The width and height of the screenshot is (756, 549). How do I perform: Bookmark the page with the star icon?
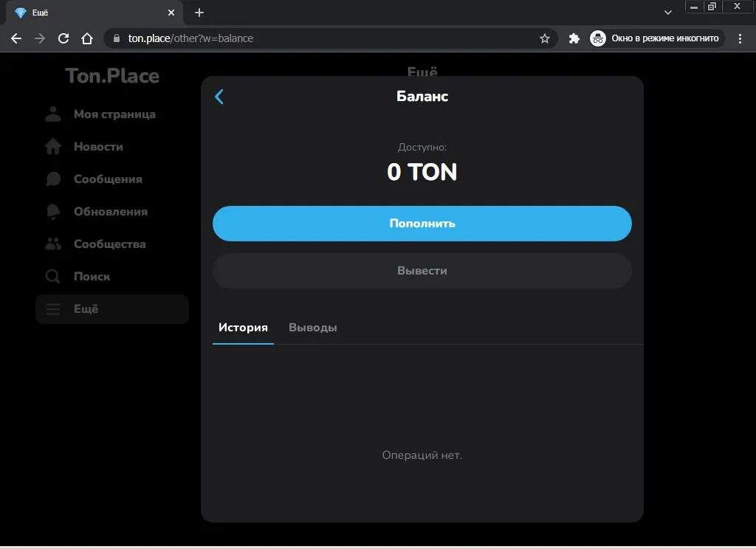(544, 38)
